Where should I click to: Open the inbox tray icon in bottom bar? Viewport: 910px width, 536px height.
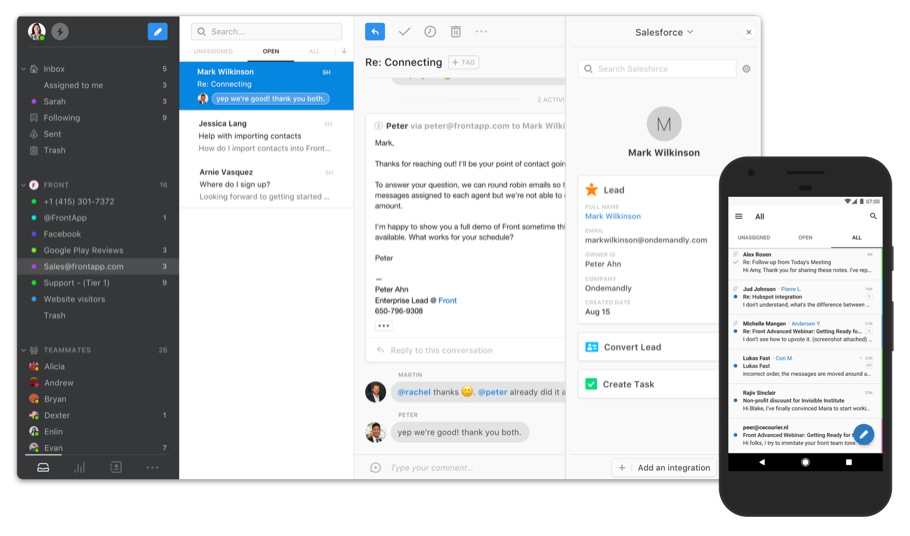click(x=43, y=468)
